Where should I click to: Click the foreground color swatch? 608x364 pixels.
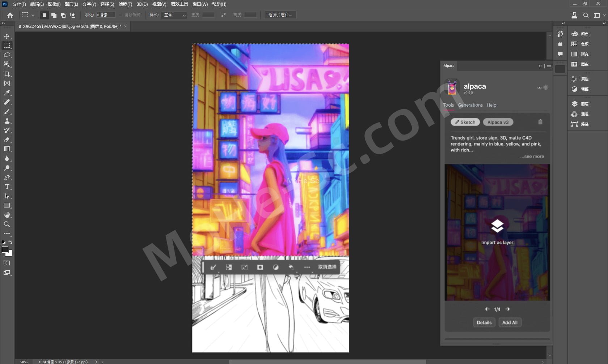pos(5,249)
